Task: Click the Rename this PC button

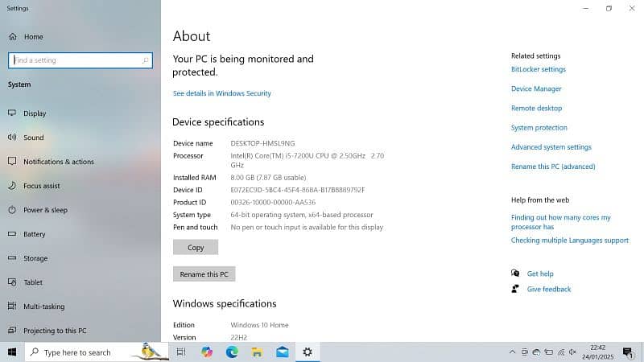Action: (x=204, y=274)
